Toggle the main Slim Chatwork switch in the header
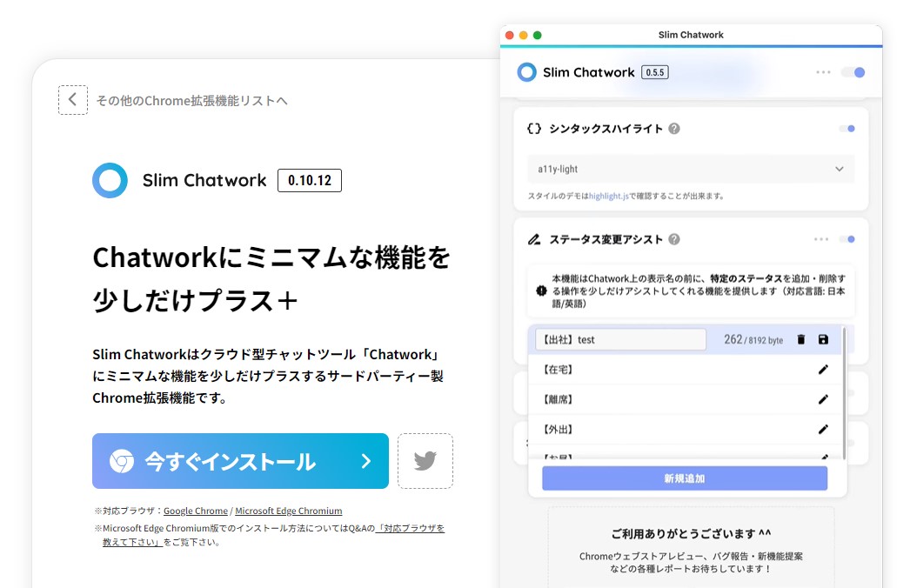Image resolution: width=910 pixels, height=588 pixels. (853, 73)
